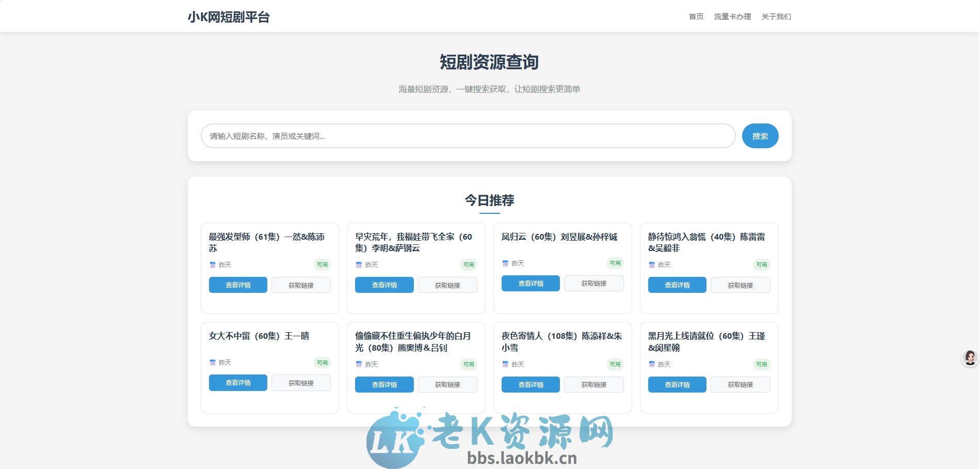Click the 可用 badge on 女大不中留 card
This screenshot has width=980, height=469.
(323, 363)
